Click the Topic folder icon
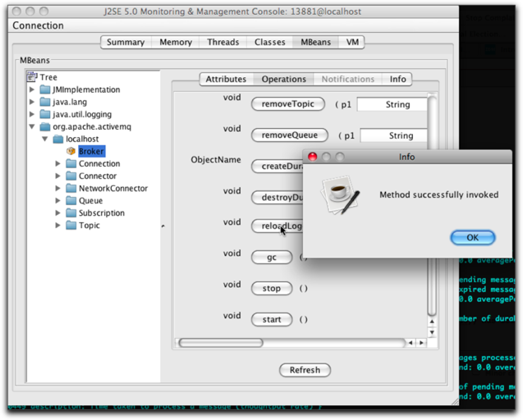The height and width of the screenshot is (420, 523). click(x=71, y=226)
